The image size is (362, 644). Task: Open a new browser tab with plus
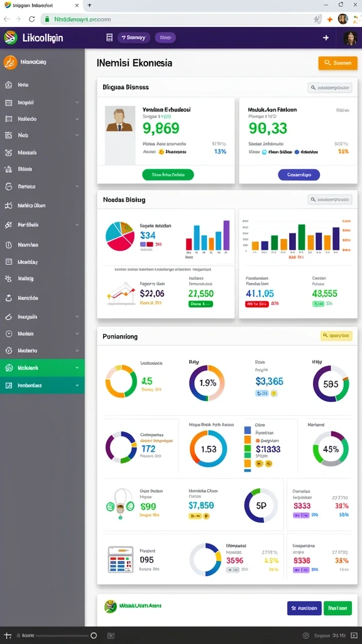pos(89,5)
